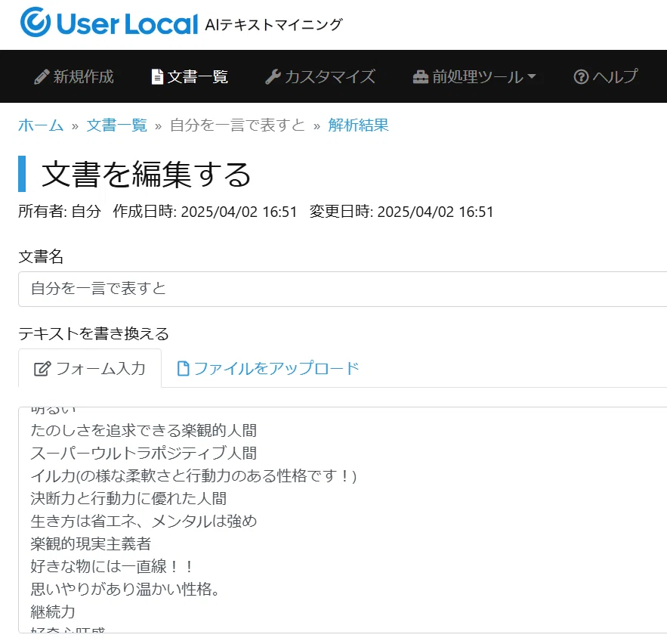The image size is (667, 644).
Task: Click the 作成日時 timestamp text
Action: tap(205, 212)
